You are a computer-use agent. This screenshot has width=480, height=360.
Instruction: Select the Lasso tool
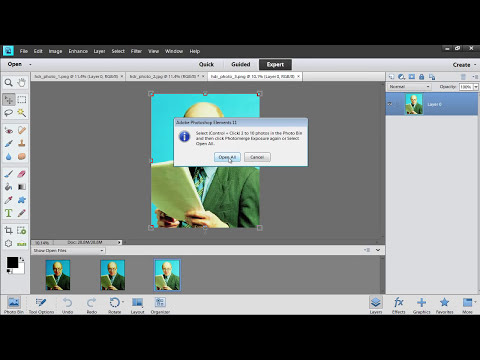click(9, 113)
